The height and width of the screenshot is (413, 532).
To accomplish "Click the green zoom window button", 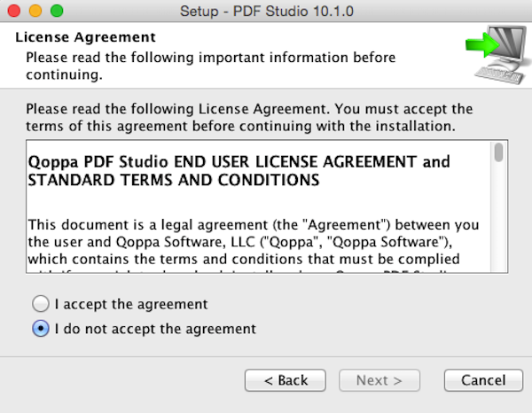I will click(x=57, y=12).
